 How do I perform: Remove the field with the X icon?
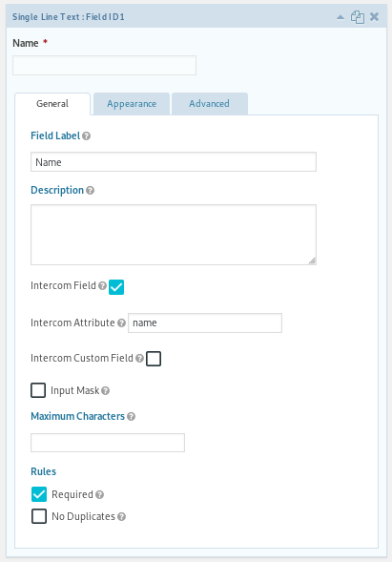coord(375,17)
